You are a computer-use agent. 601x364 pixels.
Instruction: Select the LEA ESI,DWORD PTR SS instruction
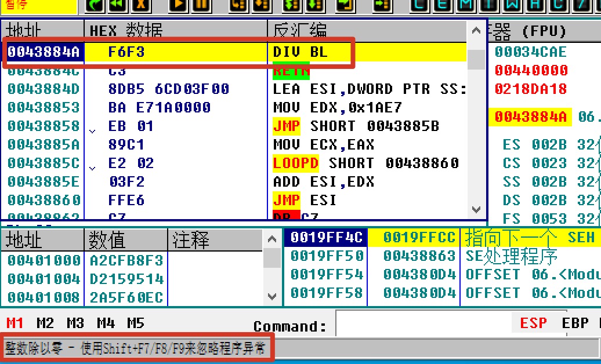pos(370,89)
